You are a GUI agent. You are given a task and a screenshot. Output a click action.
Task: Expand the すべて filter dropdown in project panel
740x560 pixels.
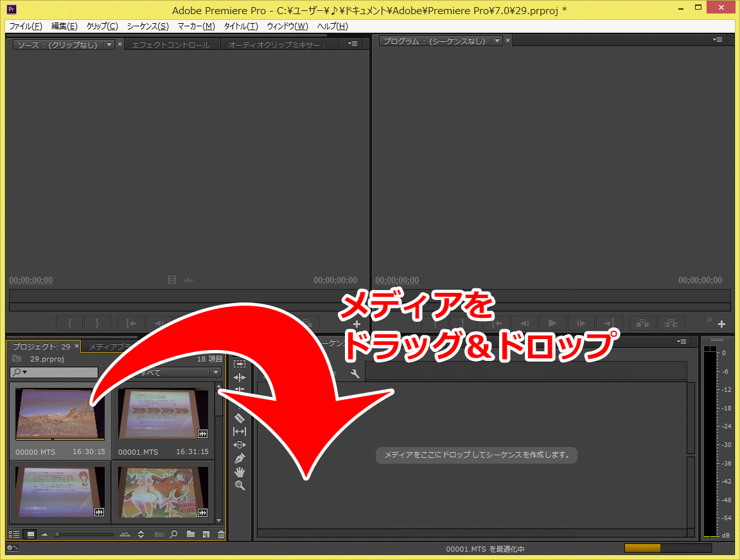[x=216, y=372]
